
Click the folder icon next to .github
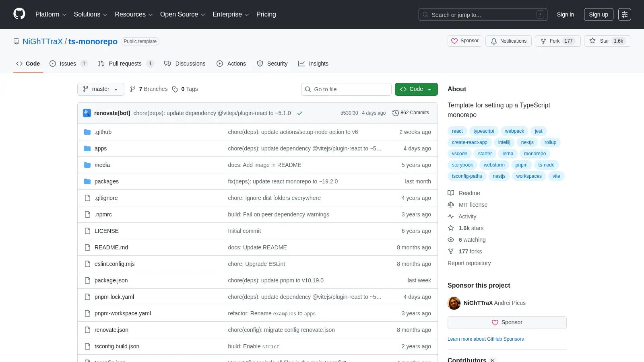(87, 132)
